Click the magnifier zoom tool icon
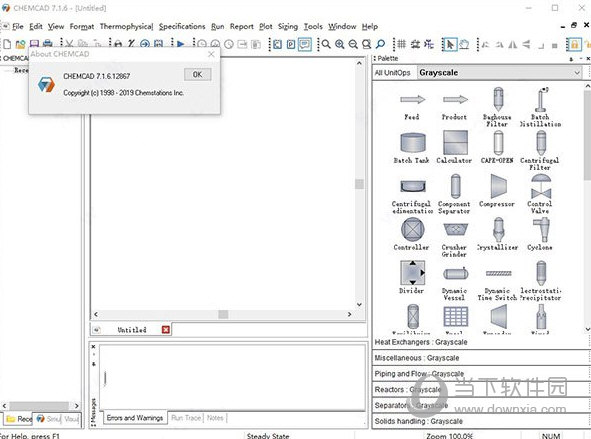Image resolution: width=591 pixels, height=439 pixels. coord(326,44)
